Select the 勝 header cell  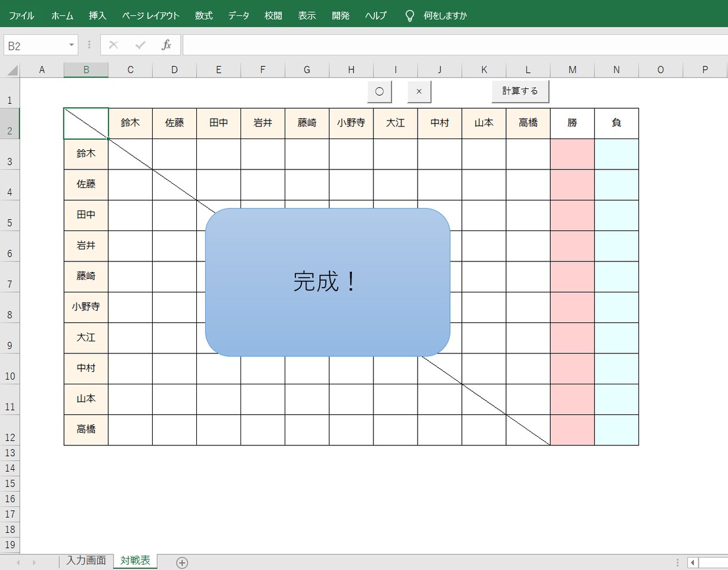pyautogui.click(x=572, y=124)
